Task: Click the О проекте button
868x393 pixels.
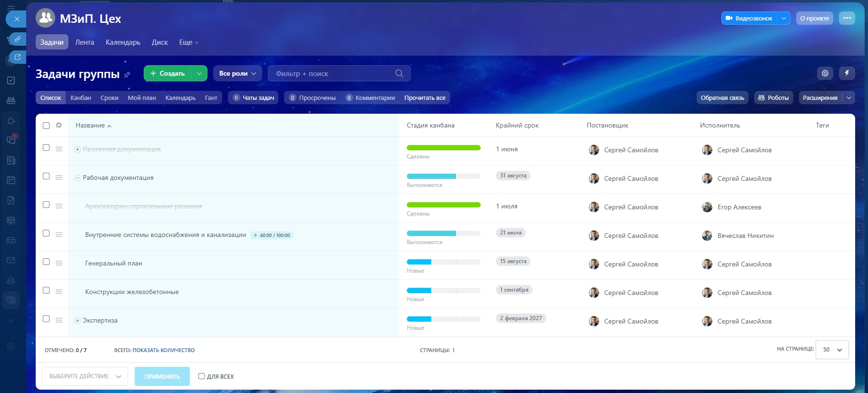Action: pos(815,18)
